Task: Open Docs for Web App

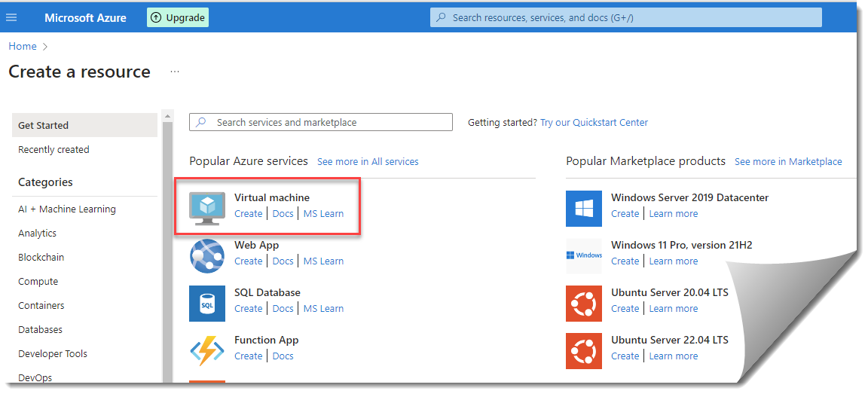Action: point(283,261)
